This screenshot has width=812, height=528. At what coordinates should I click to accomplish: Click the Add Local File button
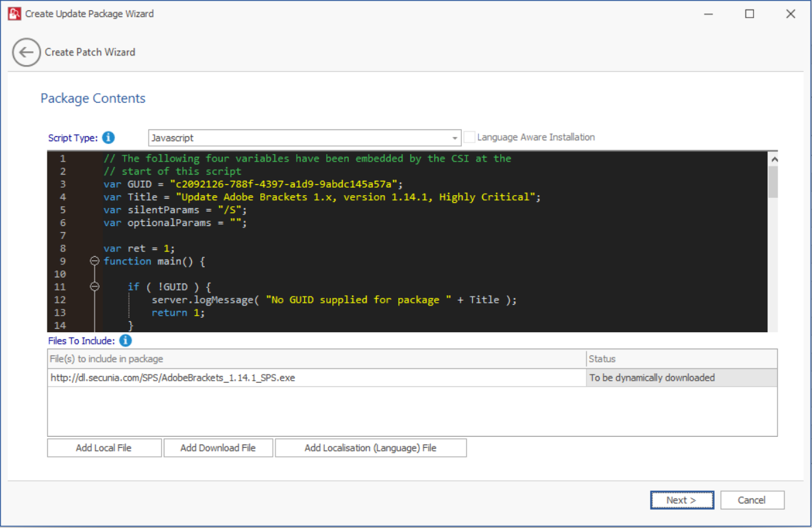click(104, 448)
